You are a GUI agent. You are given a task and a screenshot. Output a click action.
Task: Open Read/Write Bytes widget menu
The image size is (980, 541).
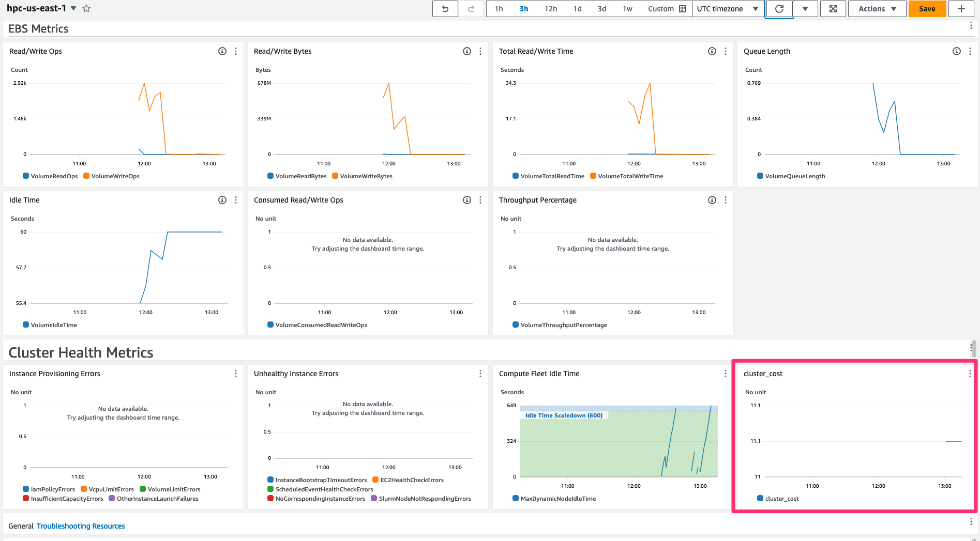(x=480, y=51)
